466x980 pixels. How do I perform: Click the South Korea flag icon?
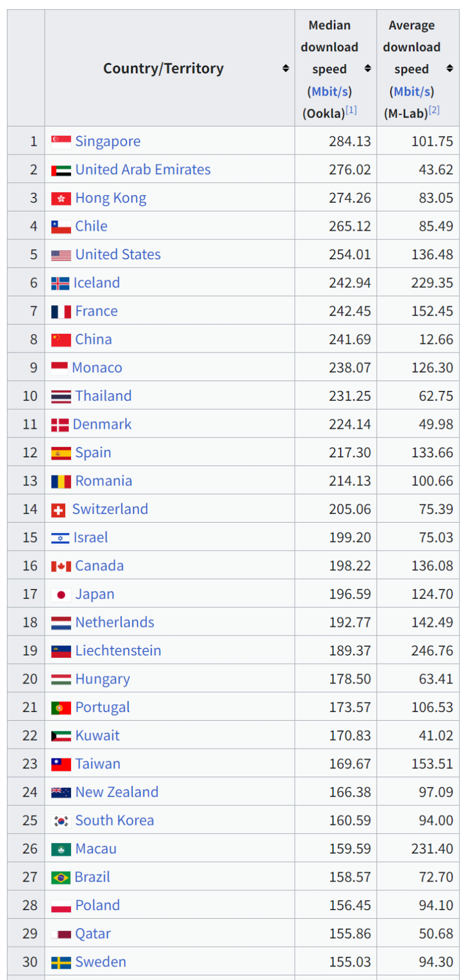pyautogui.click(x=61, y=821)
